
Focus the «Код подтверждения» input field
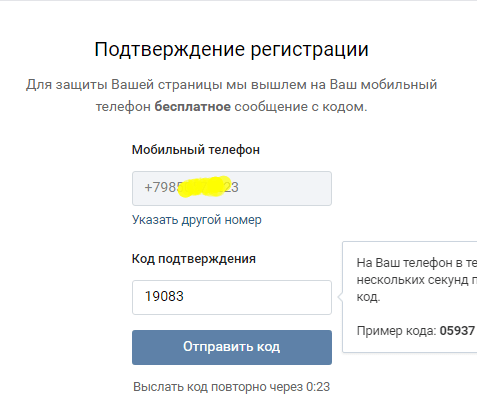pyautogui.click(x=232, y=297)
